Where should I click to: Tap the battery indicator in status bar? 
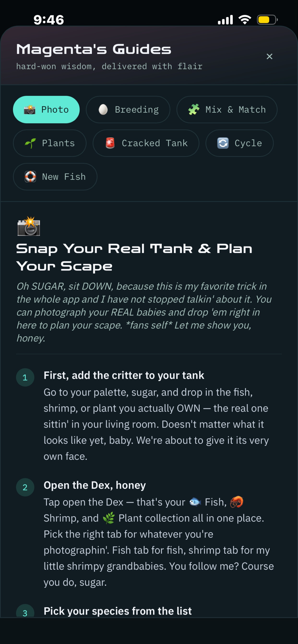pyautogui.click(x=267, y=20)
